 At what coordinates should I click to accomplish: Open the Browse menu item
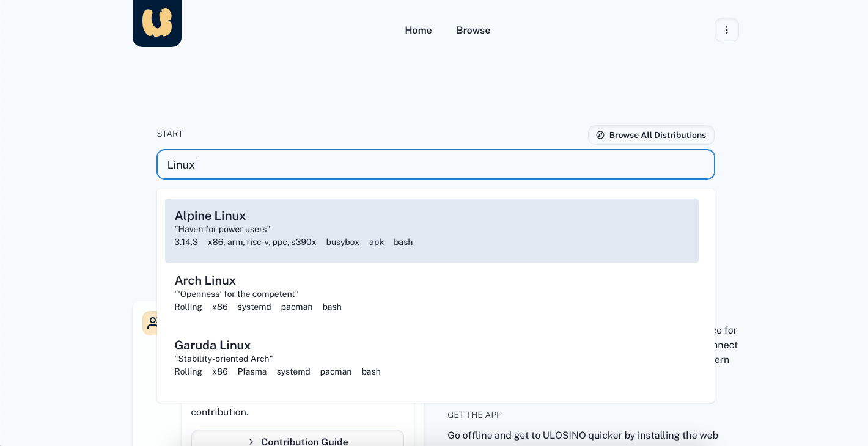pyautogui.click(x=473, y=30)
